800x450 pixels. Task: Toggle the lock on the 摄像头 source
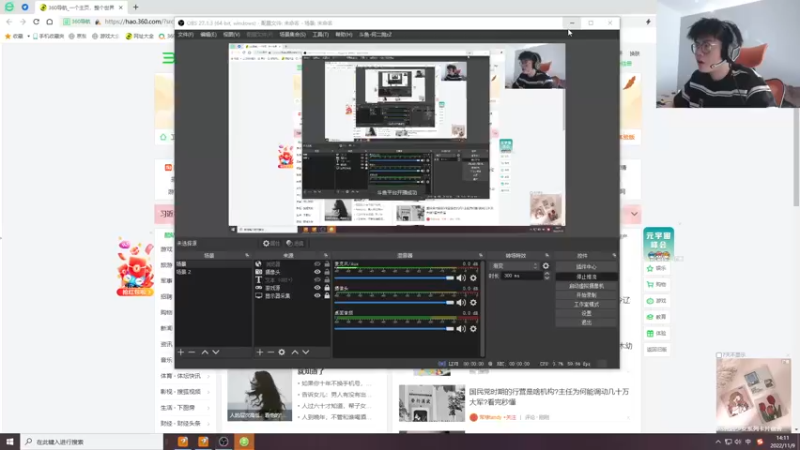click(327, 272)
